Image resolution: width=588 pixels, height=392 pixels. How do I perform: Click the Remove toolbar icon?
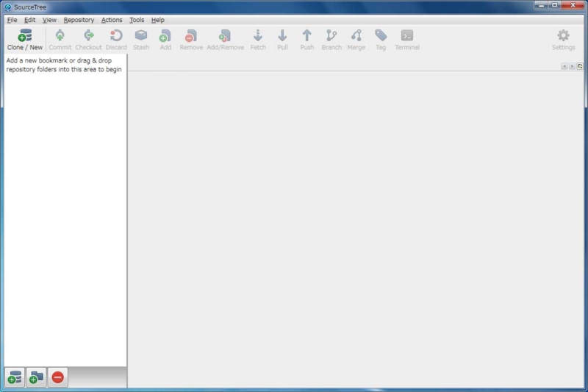click(x=191, y=40)
